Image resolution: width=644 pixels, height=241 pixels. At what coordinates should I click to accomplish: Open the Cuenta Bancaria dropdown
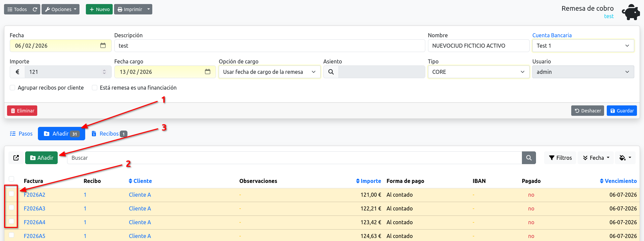pos(583,46)
